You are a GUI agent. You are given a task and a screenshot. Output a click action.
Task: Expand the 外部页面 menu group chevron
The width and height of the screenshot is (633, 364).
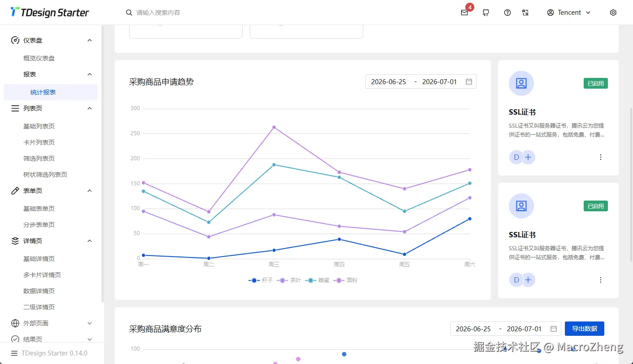click(90, 323)
